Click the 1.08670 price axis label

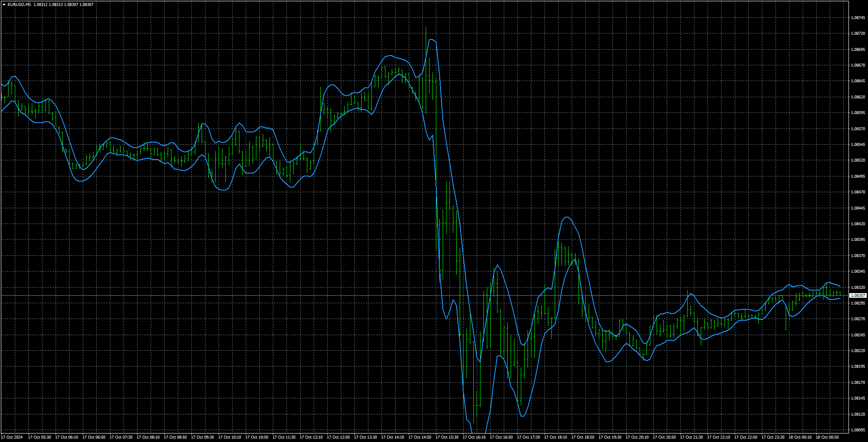(x=858, y=65)
